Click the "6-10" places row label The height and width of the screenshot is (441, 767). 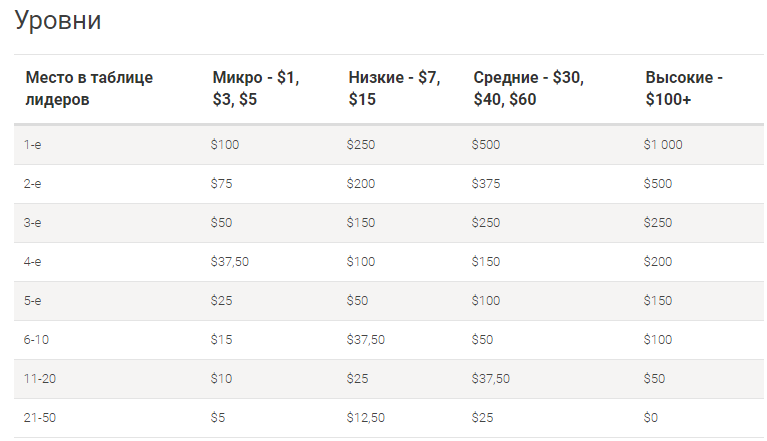point(36,340)
